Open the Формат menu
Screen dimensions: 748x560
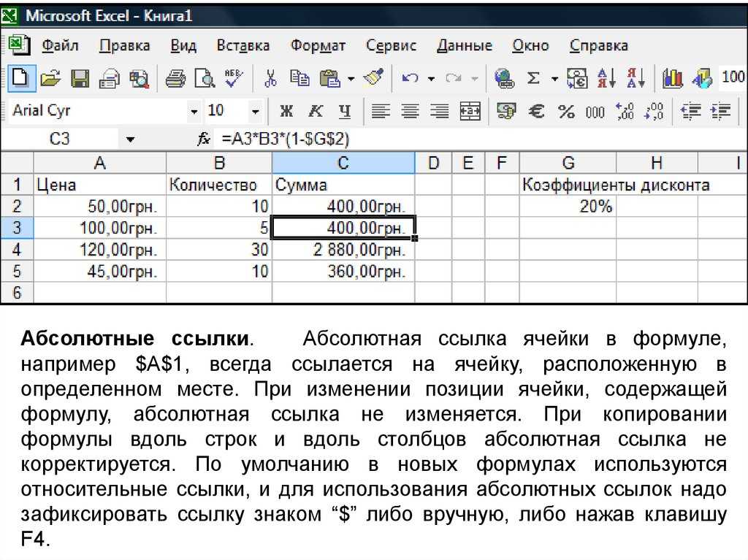click(318, 45)
